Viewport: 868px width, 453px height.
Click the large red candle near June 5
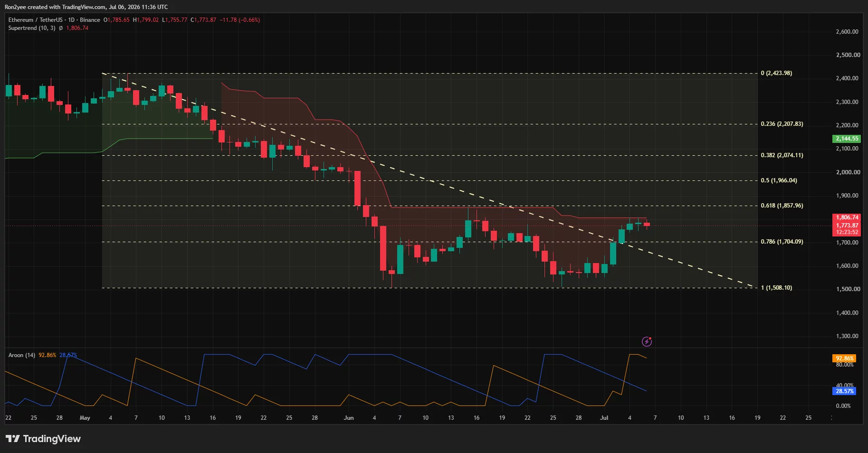pos(383,248)
